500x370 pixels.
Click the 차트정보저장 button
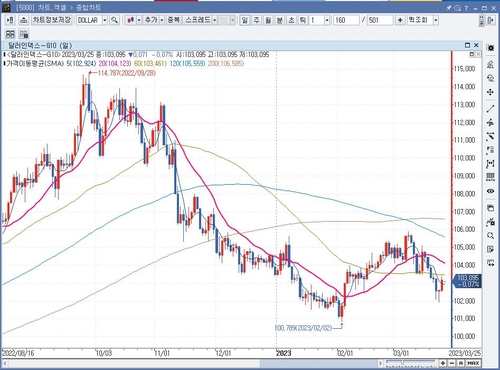52,20
